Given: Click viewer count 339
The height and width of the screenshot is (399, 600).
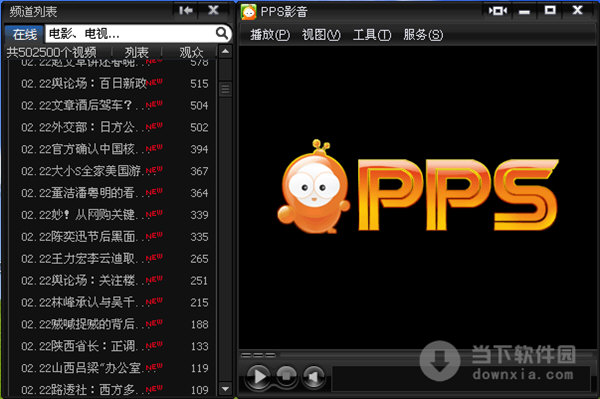Looking at the screenshot, I should [199, 215].
